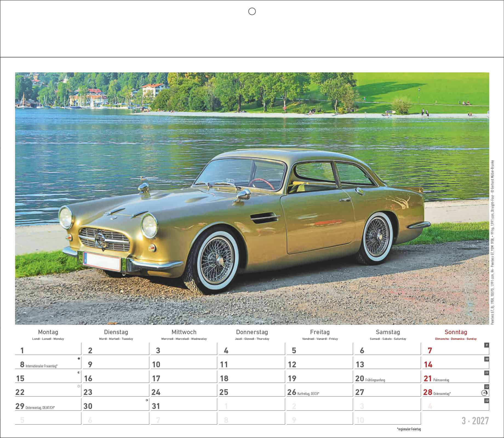Image resolution: width=504 pixels, height=438 pixels.
Task: Select the black date 5 under Freitag
Action: (294, 351)
